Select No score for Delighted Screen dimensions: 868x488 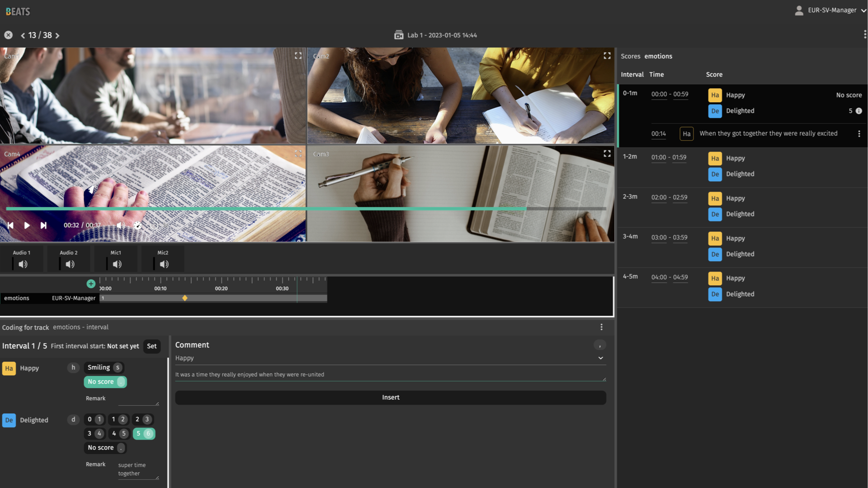105,448
